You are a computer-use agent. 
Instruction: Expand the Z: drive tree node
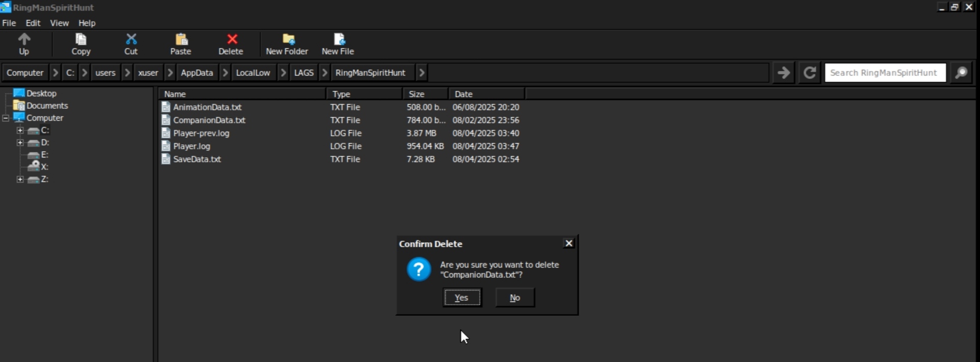pos(20,179)
